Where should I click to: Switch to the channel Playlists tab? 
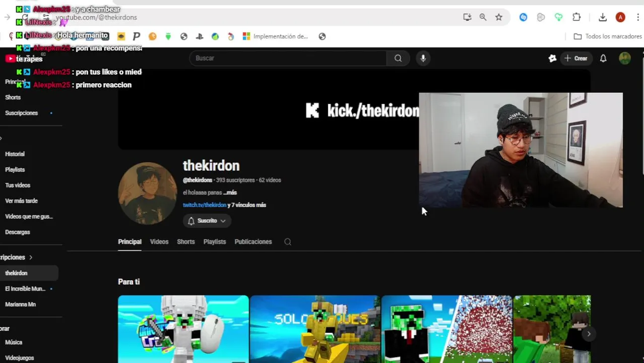(215, 241)
